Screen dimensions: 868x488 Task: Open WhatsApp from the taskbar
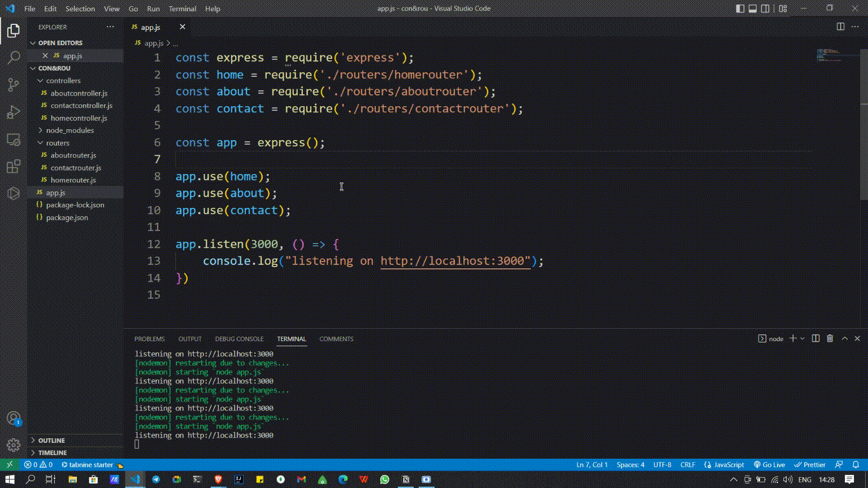(x=385, y=480)
